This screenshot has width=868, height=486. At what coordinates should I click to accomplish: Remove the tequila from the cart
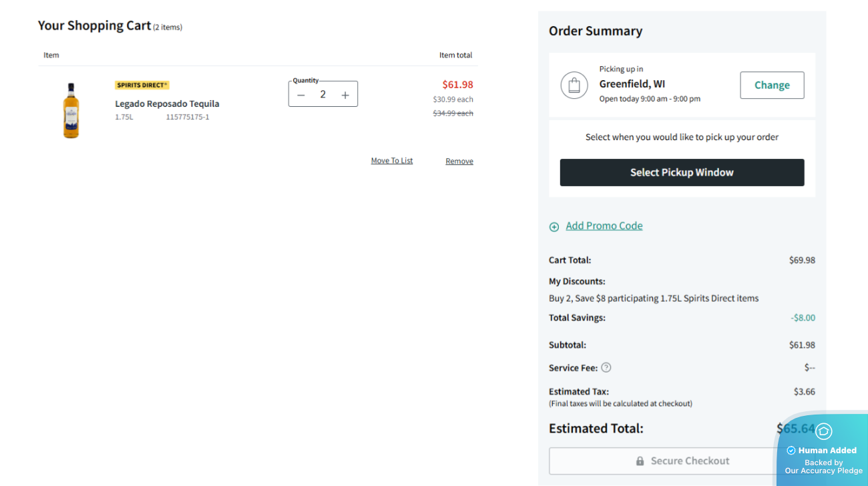click(x=459, y=162)
